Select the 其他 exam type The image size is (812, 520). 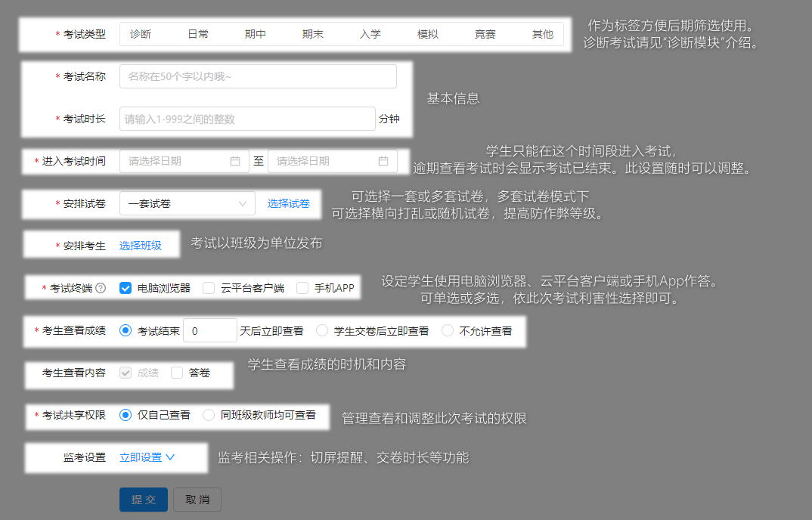point(543,34)
